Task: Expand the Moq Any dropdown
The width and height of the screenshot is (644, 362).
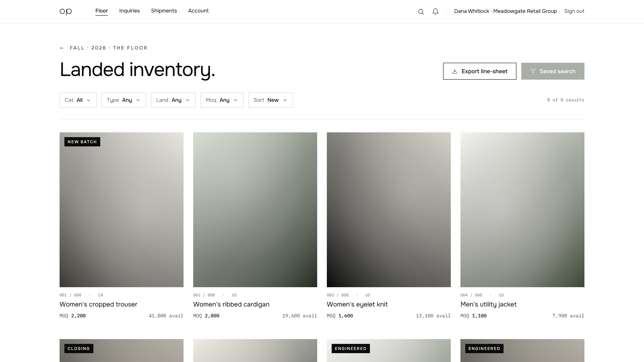Action: tap(222, 100)
